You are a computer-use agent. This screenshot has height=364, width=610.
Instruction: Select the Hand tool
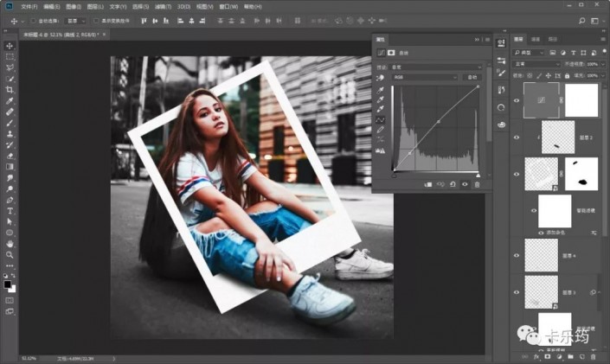(x=10, y=244)
